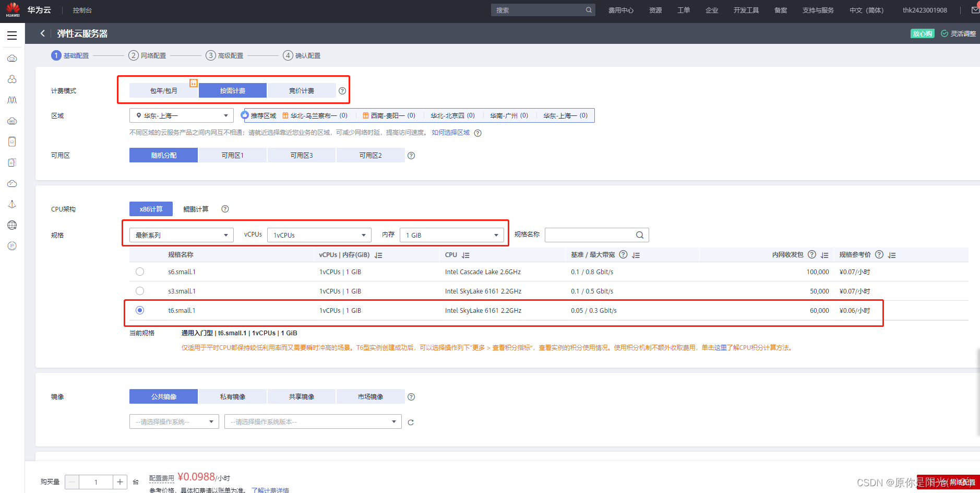Select 可用区3 availability zone
This screenshot has height=493, width=980.
point(302,155)
